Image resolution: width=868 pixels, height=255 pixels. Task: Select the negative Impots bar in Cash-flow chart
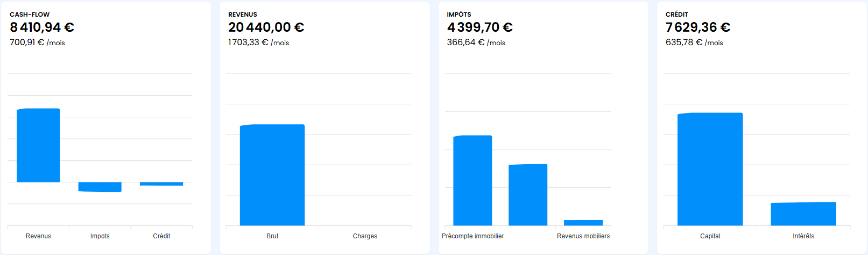point(100,187)
